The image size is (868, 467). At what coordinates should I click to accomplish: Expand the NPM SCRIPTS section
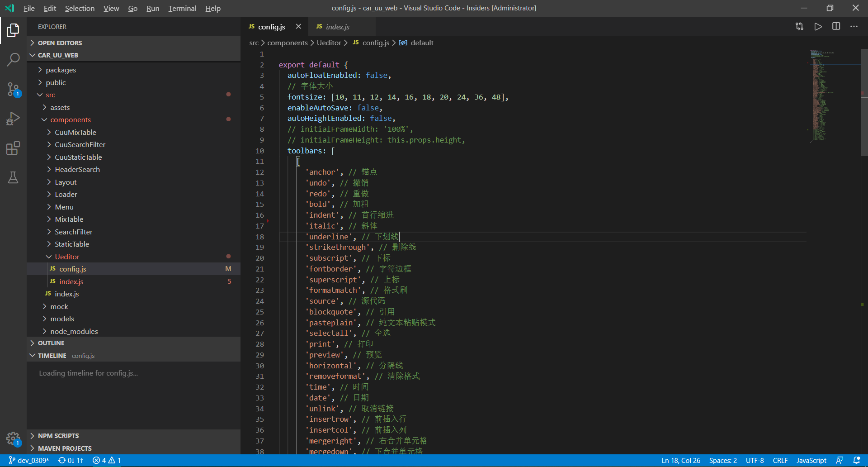pos(58,436)
